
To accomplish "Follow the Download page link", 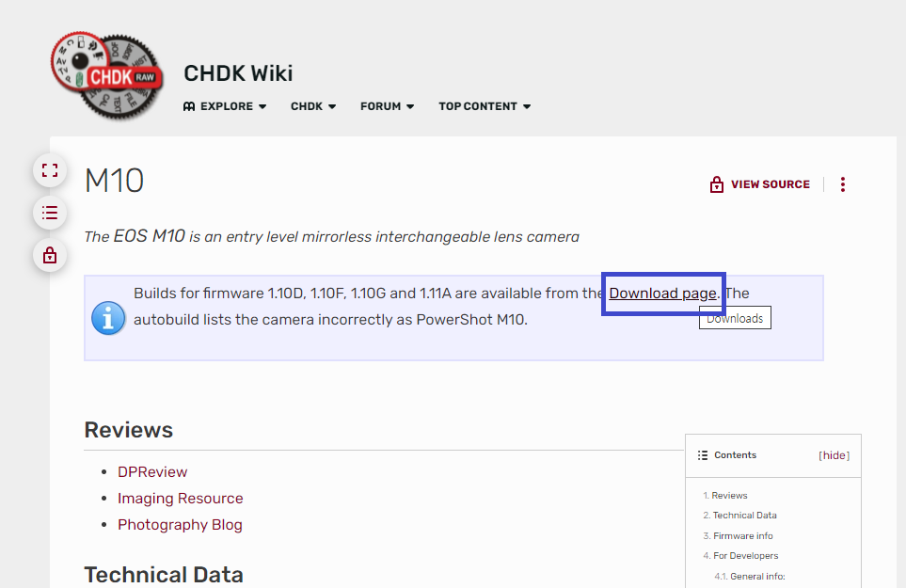I will [x=662, y=294].
